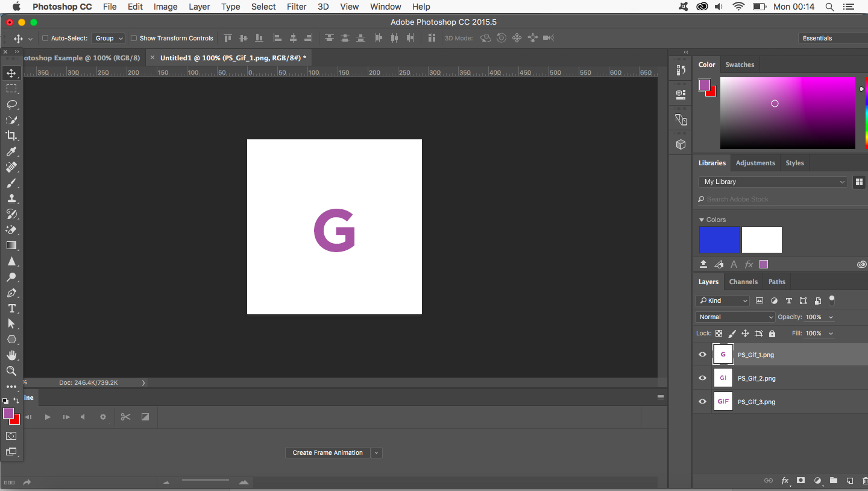The image size is (868, 491).
Task: Select the Eraser tool
Action: pyautogui.click(x=11, y=230)
